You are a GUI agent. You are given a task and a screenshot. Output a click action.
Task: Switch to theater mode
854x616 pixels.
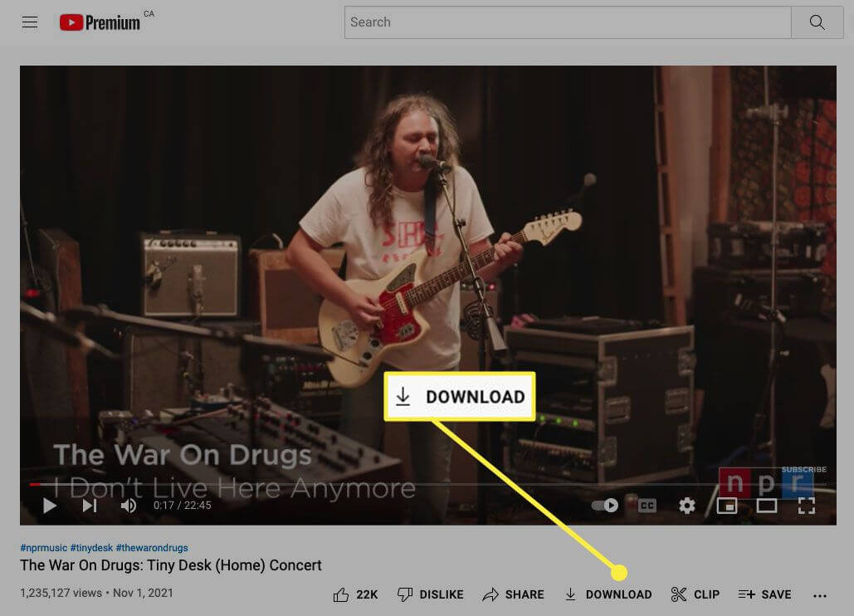(x=766, y=506)
